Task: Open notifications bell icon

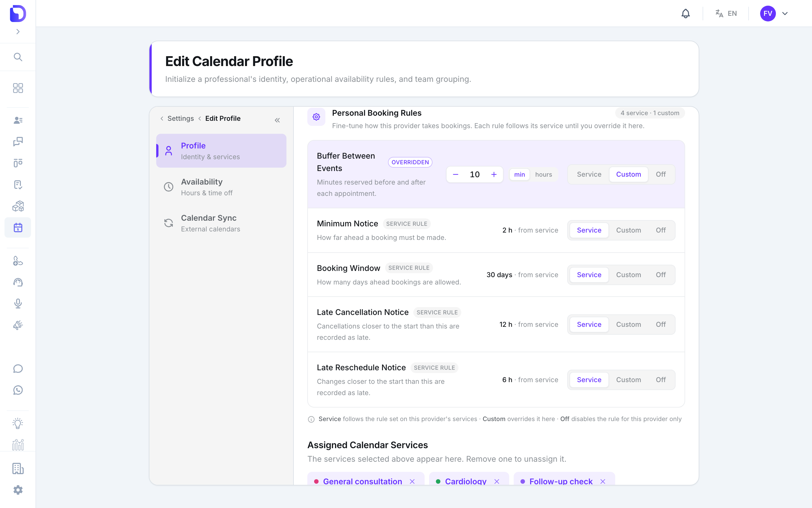Action: (x=685, y=14)
